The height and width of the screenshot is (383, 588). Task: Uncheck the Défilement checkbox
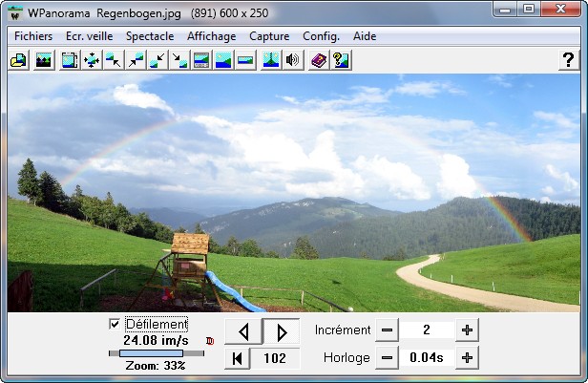tap(115, 324)
